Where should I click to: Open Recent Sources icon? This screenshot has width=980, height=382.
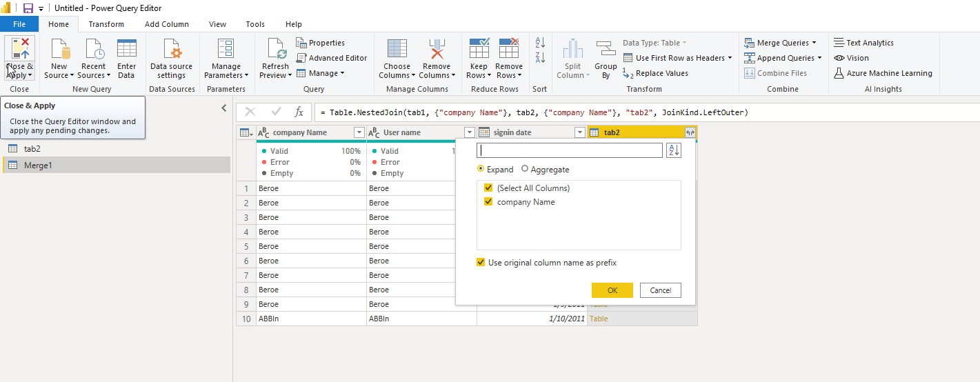(94, 50)
